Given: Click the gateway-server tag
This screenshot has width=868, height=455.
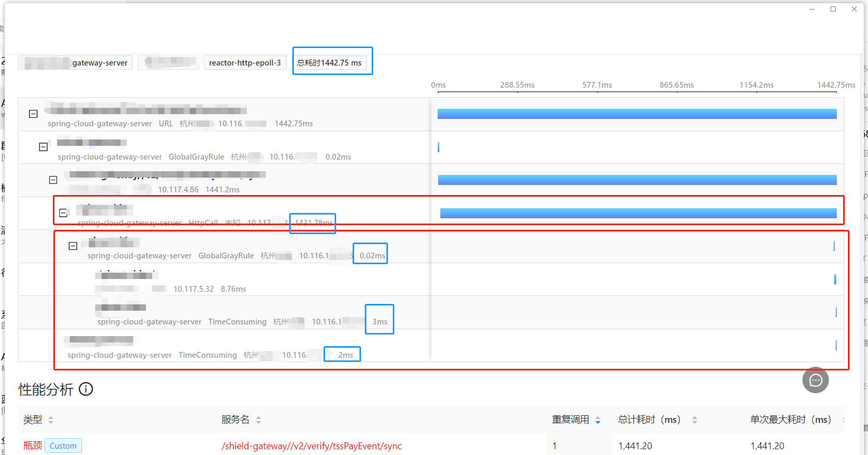Looking at the screenshot, I should tap(76, 62).
